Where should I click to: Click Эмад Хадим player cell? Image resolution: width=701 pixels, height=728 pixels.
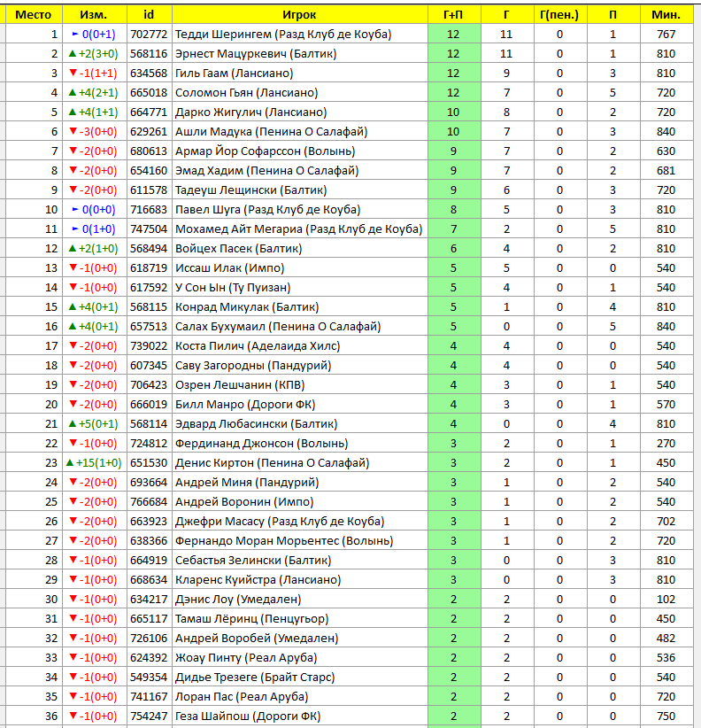tap(300, 170)
